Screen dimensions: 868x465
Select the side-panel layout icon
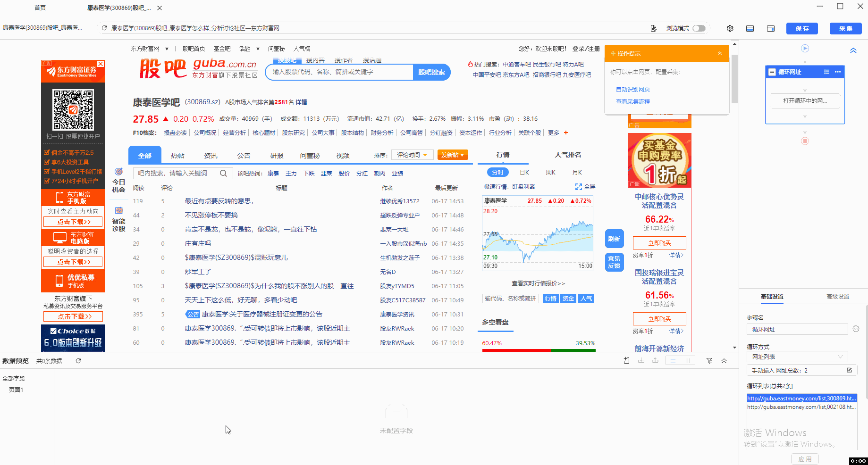tap(771, 28)
